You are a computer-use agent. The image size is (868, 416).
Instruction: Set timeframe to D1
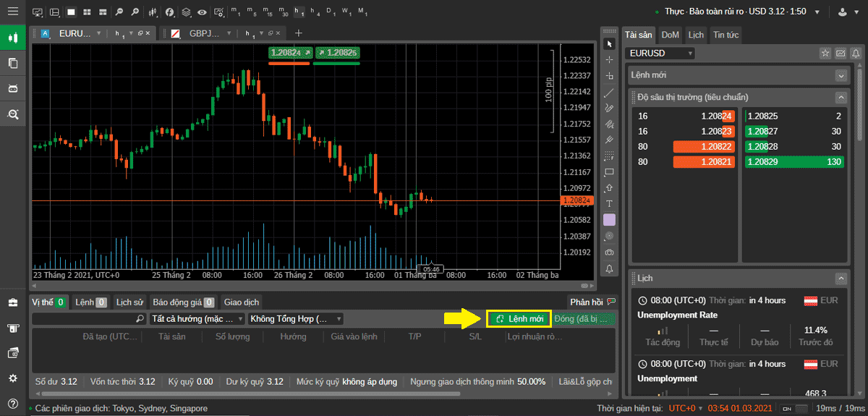[331, 12]
